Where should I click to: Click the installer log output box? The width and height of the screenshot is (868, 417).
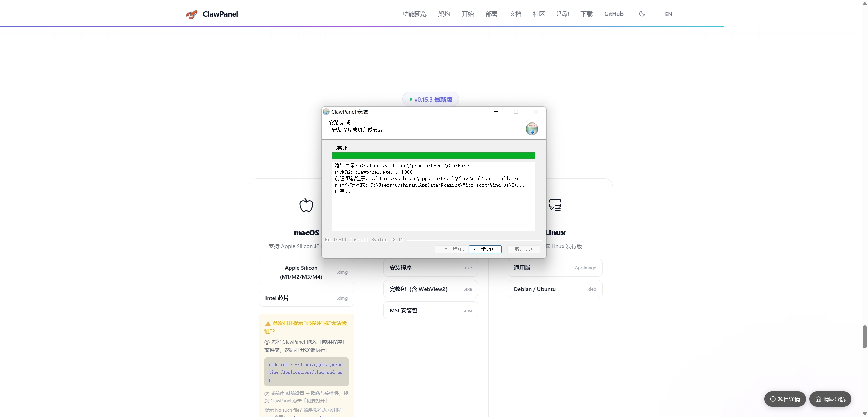[x=433, y=196]
